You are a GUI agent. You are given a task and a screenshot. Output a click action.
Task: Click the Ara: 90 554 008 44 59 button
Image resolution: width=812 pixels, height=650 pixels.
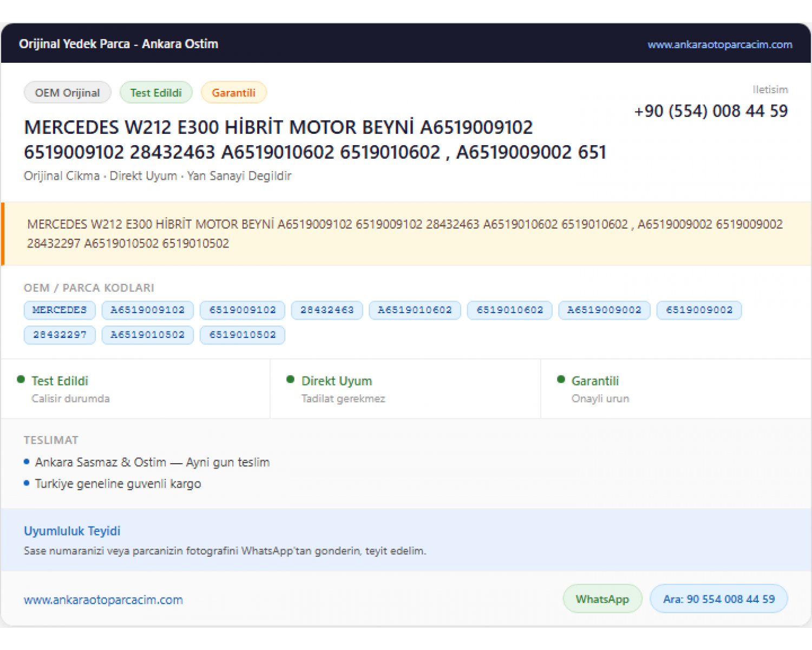(x=719, y=599)
